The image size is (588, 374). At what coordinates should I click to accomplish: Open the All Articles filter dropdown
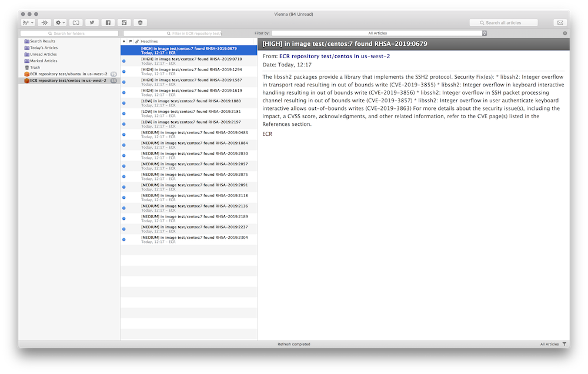tap(379, 33)
